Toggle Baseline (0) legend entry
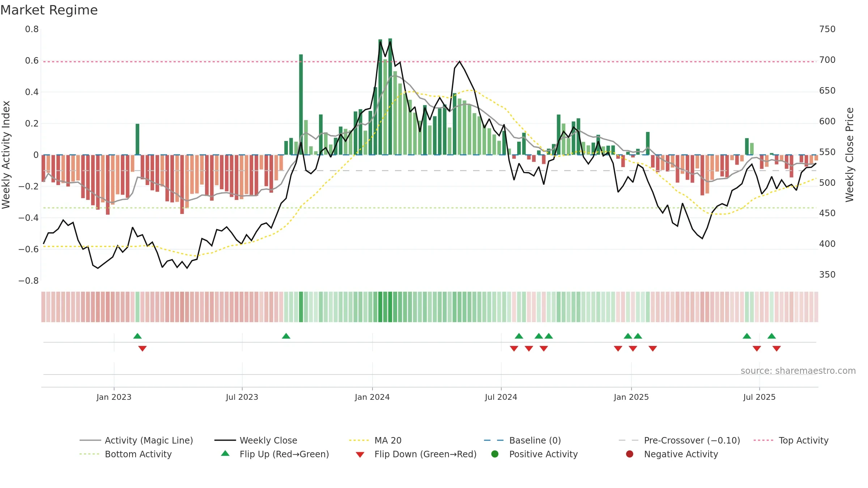The height and width of the screenshot is (488, 868). [522, 440]
